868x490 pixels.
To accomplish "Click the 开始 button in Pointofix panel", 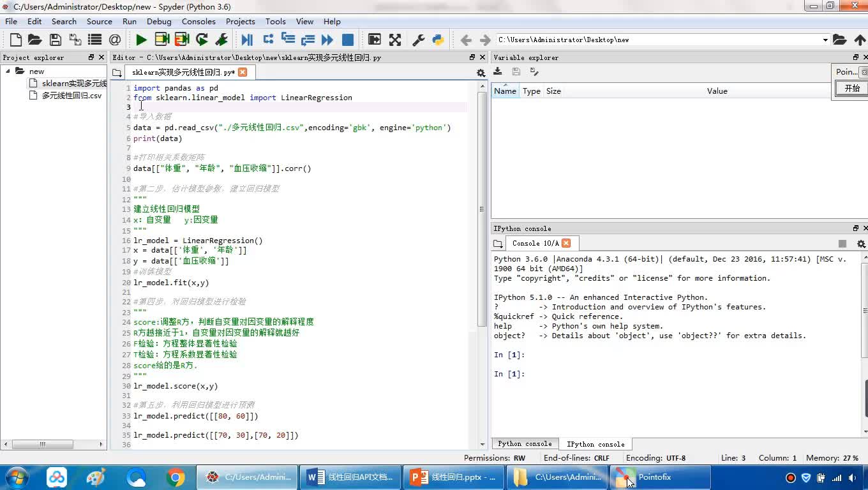I will 852,89.
